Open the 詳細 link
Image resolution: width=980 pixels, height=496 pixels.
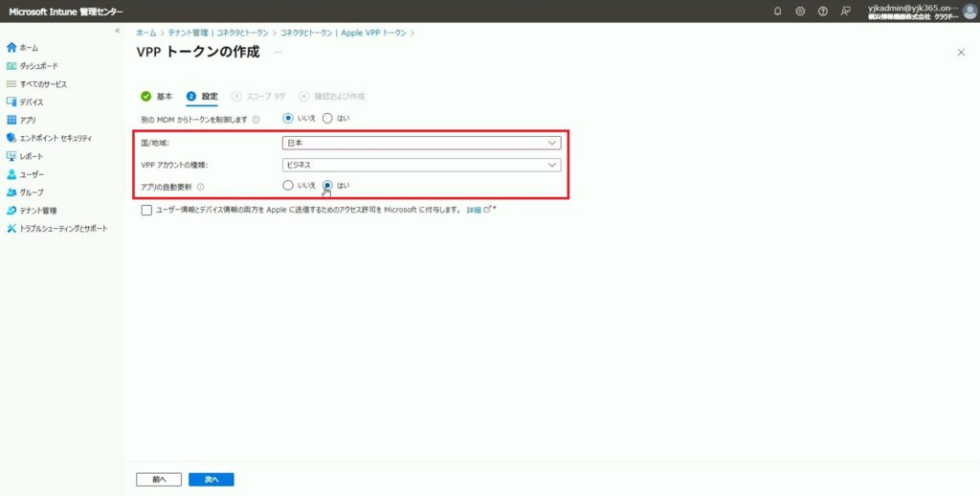click(x=474, y=210)
